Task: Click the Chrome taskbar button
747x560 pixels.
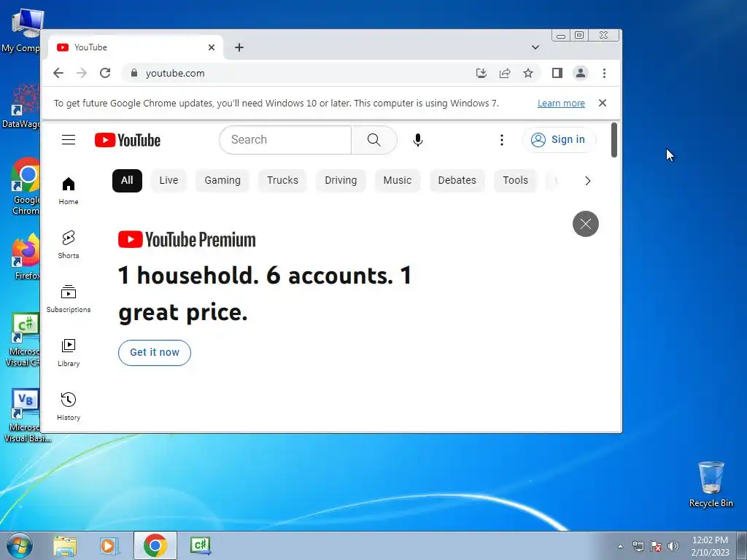Action: point(155,545)
